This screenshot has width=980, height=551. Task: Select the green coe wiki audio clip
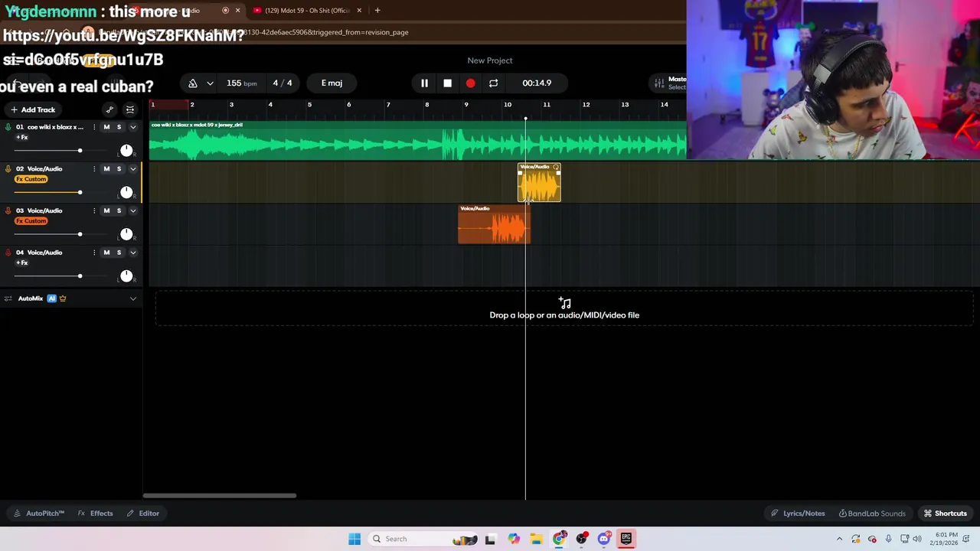click(417, 140)
